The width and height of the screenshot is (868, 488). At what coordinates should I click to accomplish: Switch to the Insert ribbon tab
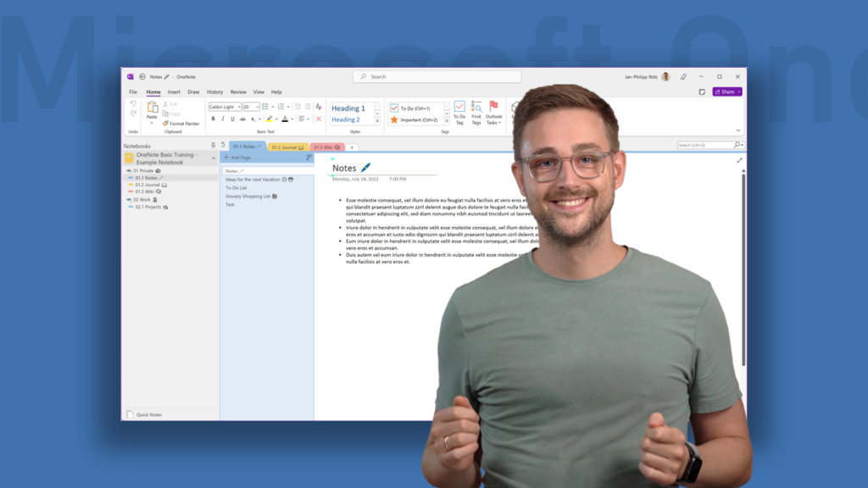click(x=174, y=91)
